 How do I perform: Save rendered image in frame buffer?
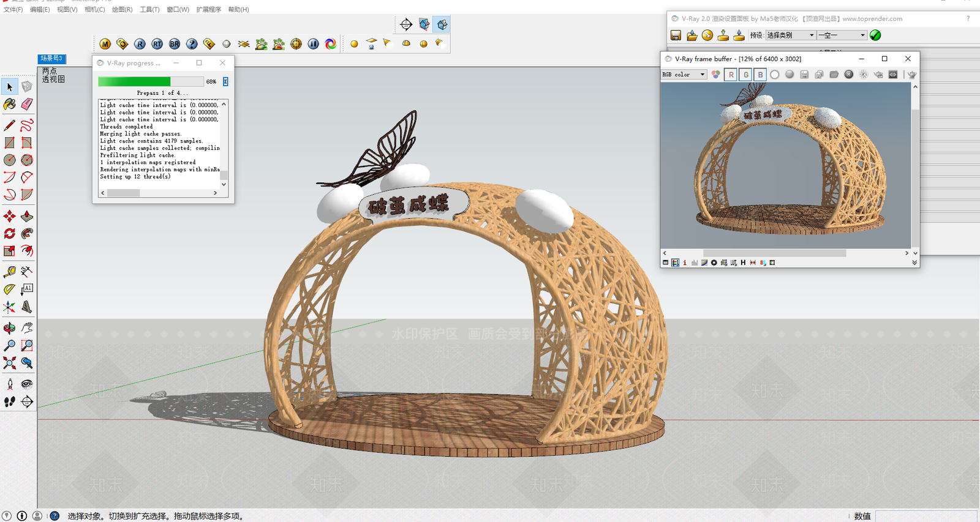point(804,75)
